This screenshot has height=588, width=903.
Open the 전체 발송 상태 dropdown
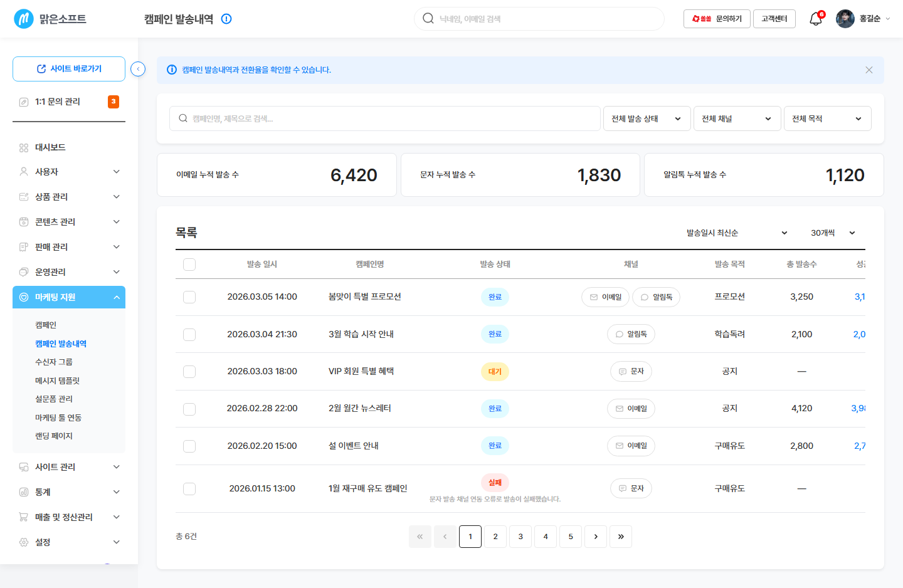point(647,118)
